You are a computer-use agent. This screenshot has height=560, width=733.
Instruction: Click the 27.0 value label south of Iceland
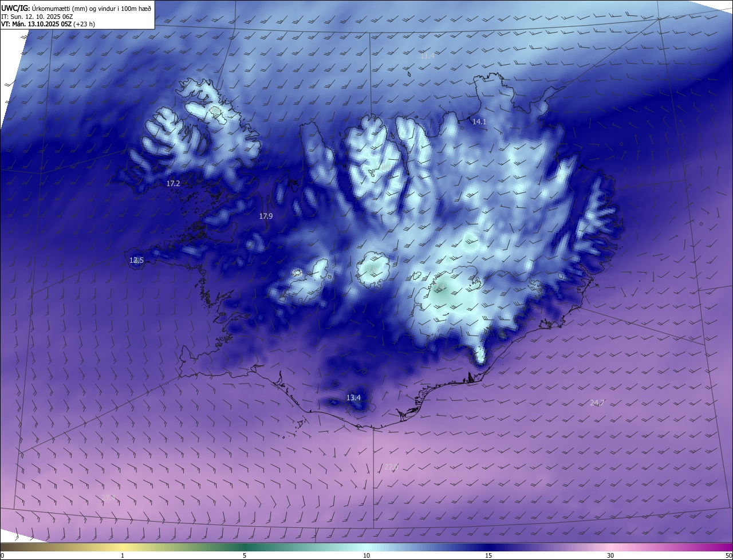391,467
